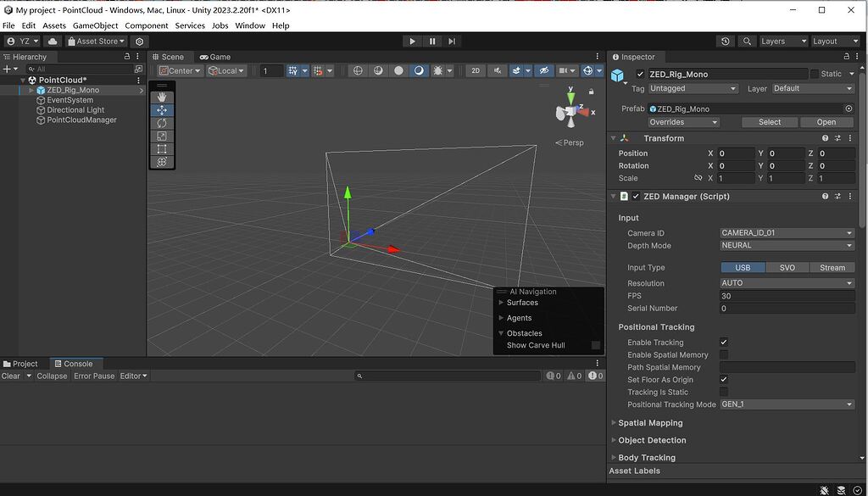Open the Unity Cloud panel
This screenshot has height=496, width=868.
tap(52, 40)
